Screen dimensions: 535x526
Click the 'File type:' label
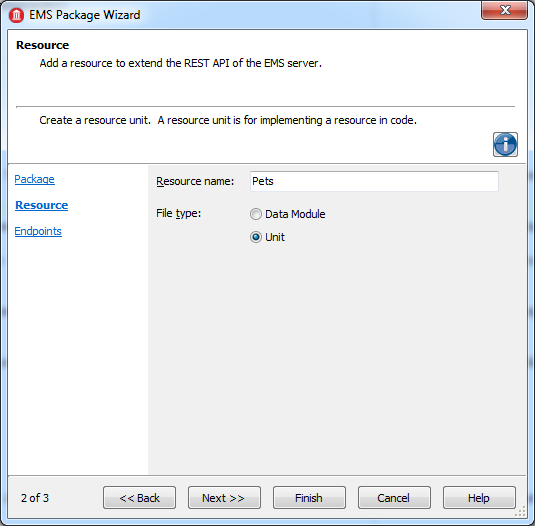click(x=178, y=213)
